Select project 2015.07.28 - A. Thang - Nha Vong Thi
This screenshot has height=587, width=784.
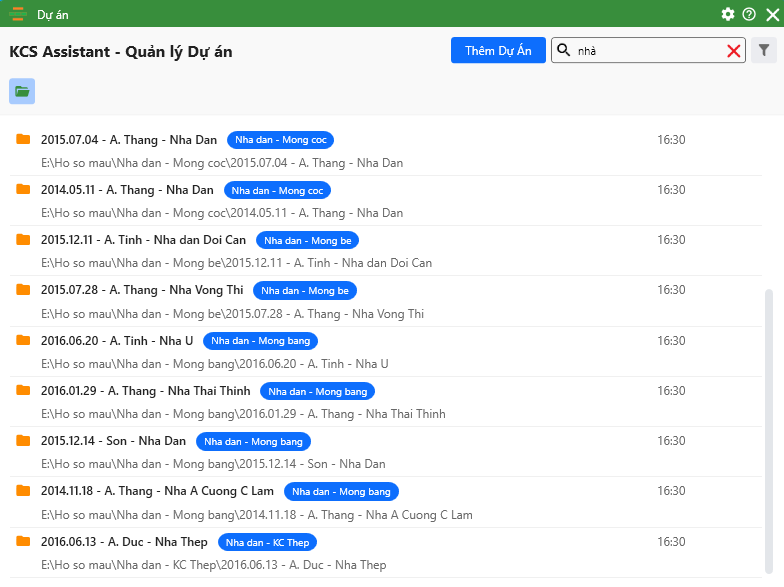(x=142, y=290)
